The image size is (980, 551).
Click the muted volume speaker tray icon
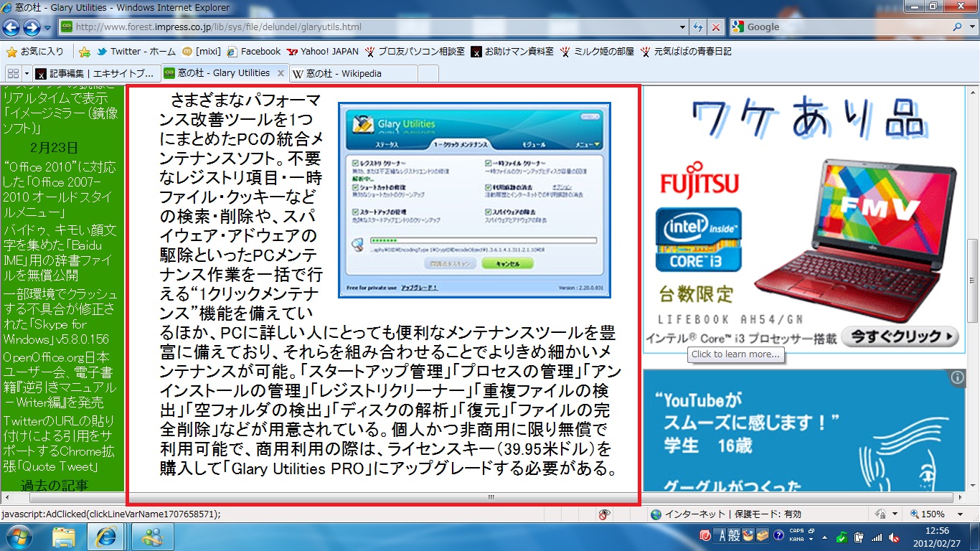coord(894,537)
